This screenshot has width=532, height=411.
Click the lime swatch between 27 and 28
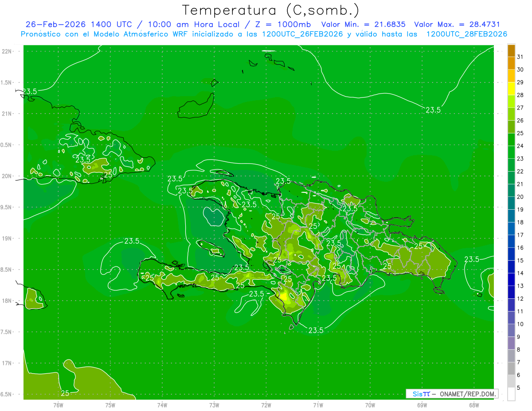coord(511,102)
